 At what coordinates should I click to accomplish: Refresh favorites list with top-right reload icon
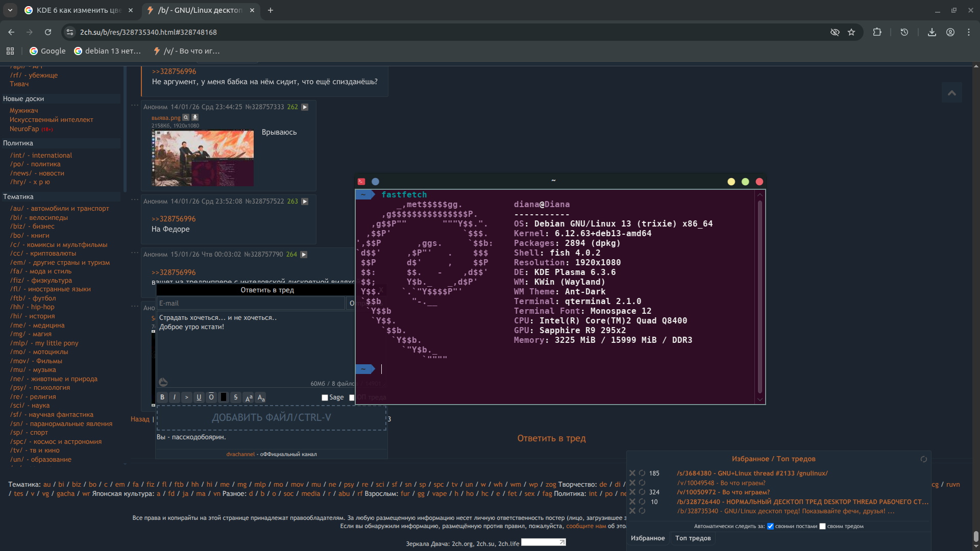923,459
